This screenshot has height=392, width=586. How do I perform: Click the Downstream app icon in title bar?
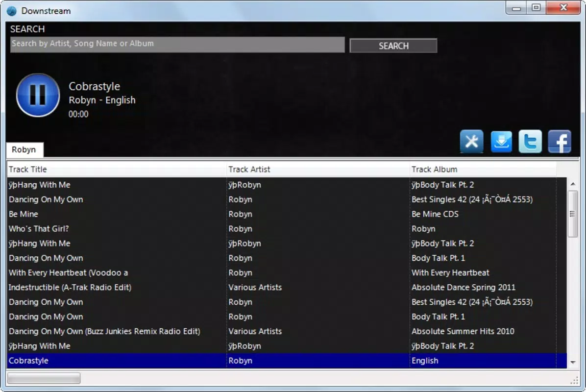point(12,11)
